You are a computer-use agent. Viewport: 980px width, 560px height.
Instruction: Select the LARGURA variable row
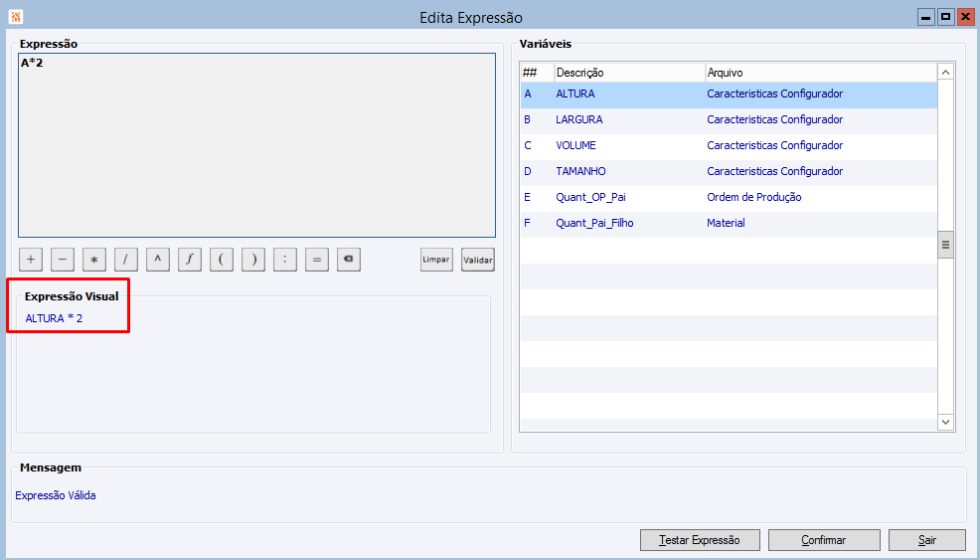pos(729,119)
